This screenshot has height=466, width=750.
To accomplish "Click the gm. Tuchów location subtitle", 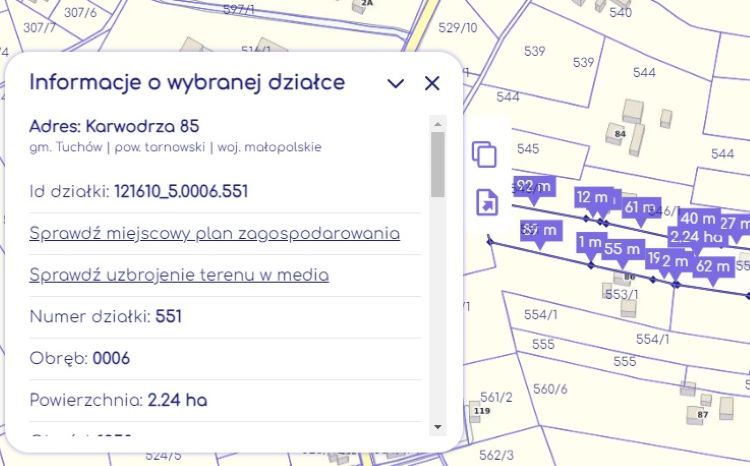I will click(x=175, y=147).
